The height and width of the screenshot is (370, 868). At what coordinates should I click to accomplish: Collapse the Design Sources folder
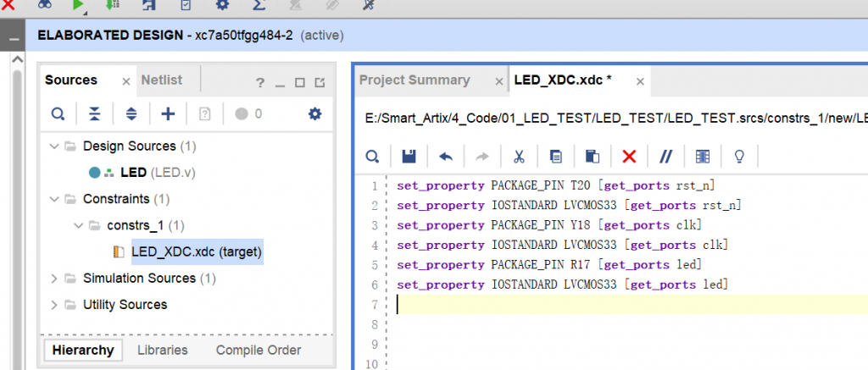tap(55, 146)
